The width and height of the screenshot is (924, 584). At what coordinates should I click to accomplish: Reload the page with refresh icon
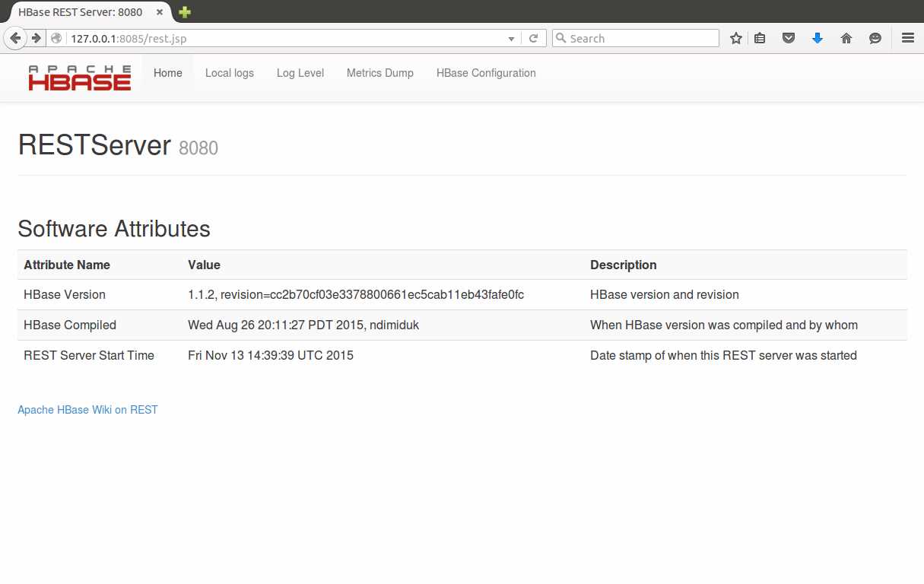coord(534,38)
